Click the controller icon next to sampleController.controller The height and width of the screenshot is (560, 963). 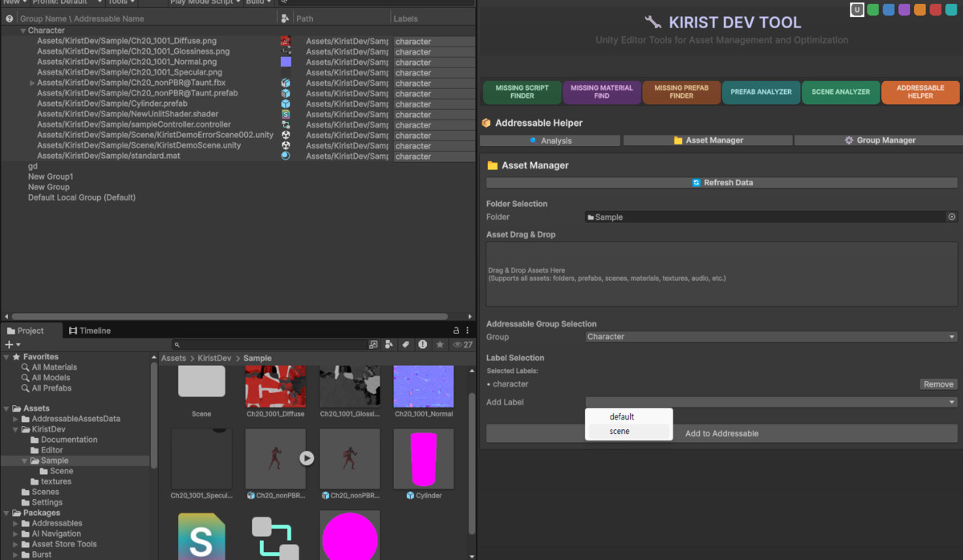point(286,124)
